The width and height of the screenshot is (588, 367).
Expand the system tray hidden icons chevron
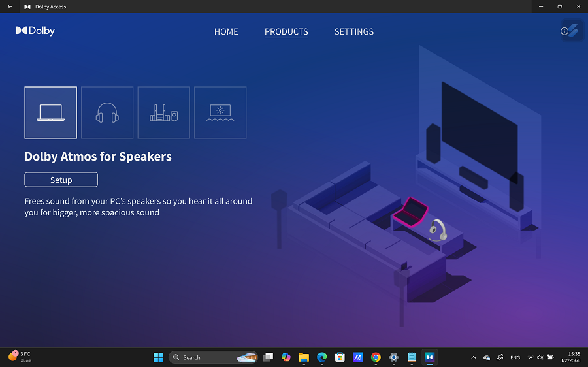(473, 357)
